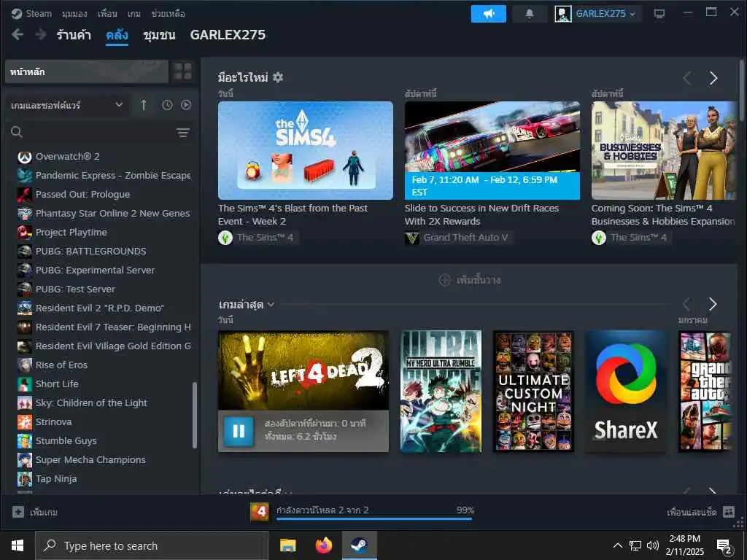Open the Steam menu
747x560 pixels.
click(39, 13)
